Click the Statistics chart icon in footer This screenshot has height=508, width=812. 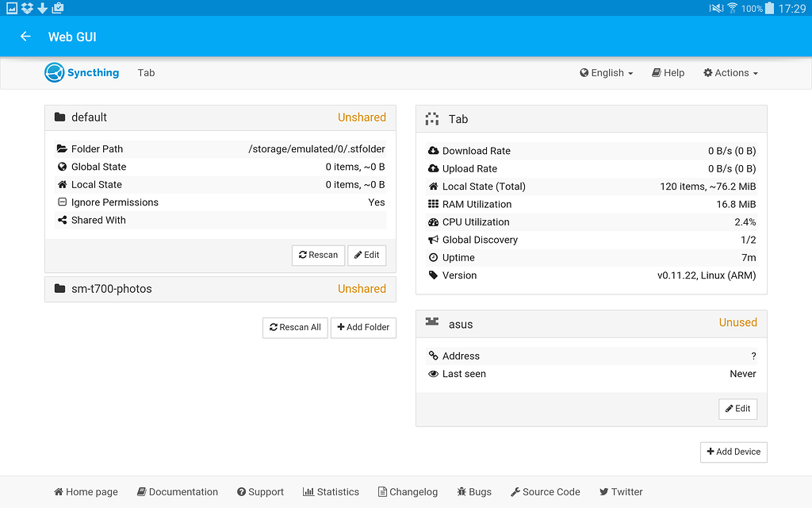(x=308, y=491)
